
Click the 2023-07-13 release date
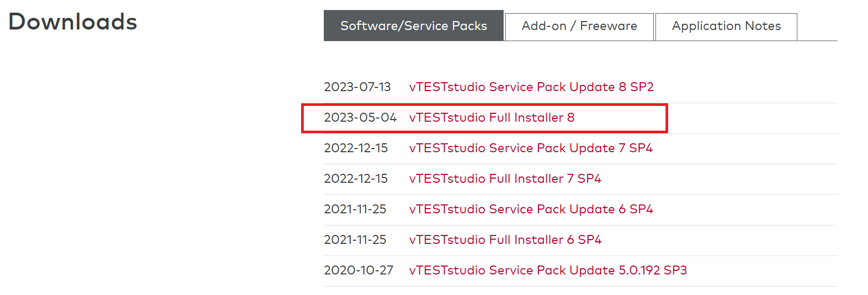357,87
